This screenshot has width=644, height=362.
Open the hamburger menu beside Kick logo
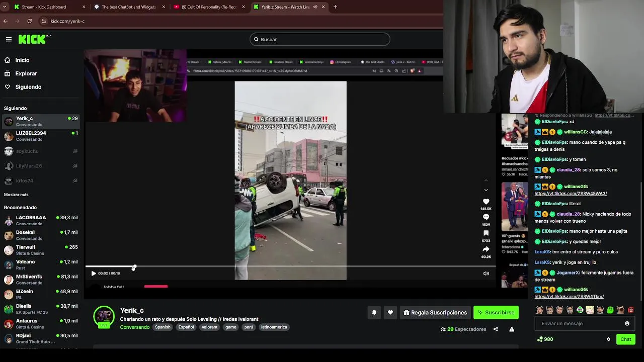click(9, 39)
